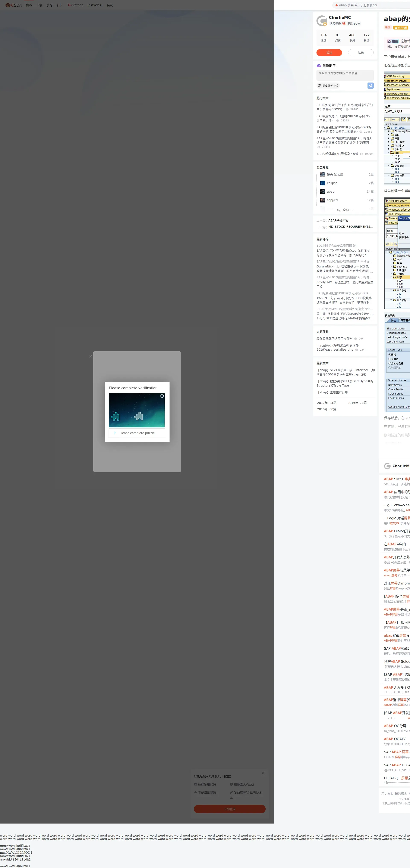Click the send icon in 创作助手
This screenshot has height=868, width=410.
[370, 86]
